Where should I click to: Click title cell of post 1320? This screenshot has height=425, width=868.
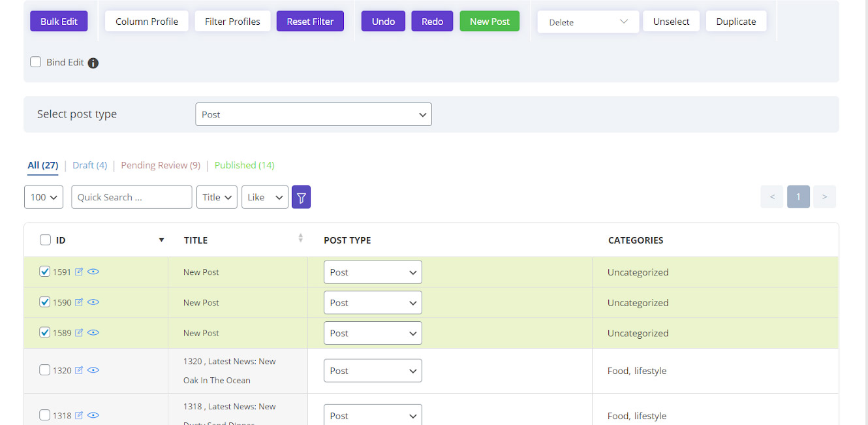click(x=238, y=371)
